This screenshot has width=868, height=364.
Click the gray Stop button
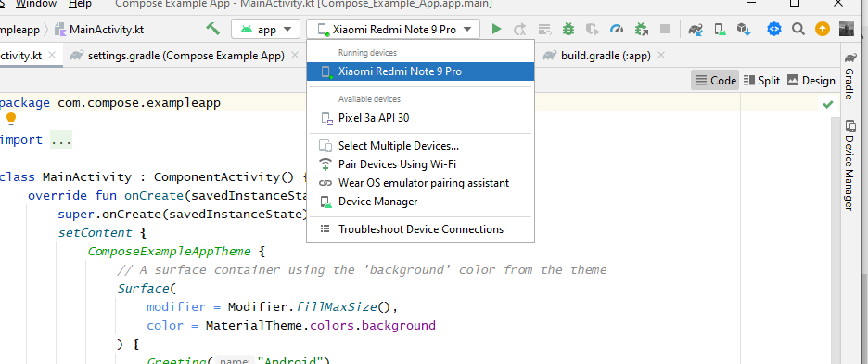pos(665,30)
